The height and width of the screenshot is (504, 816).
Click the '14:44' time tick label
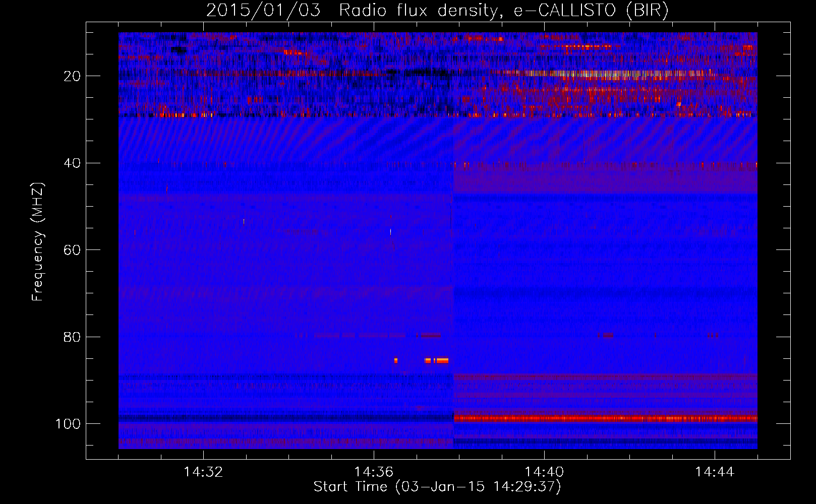[x=715, y=472]
